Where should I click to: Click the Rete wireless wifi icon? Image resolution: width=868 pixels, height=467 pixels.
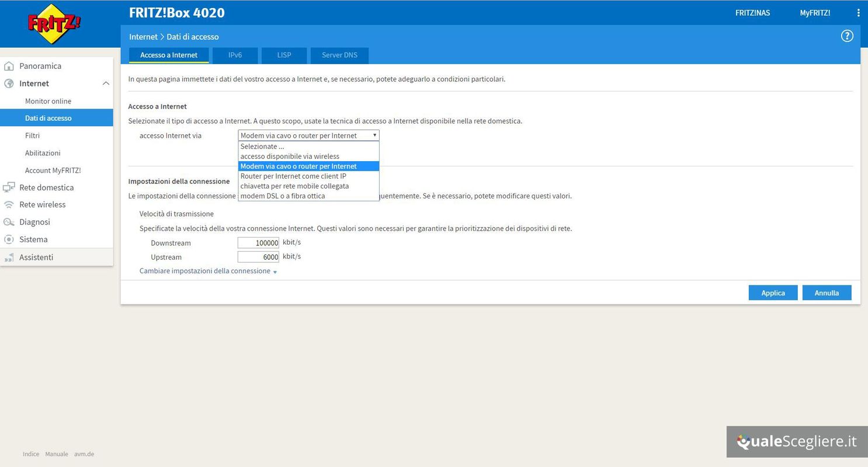(9, 204)
